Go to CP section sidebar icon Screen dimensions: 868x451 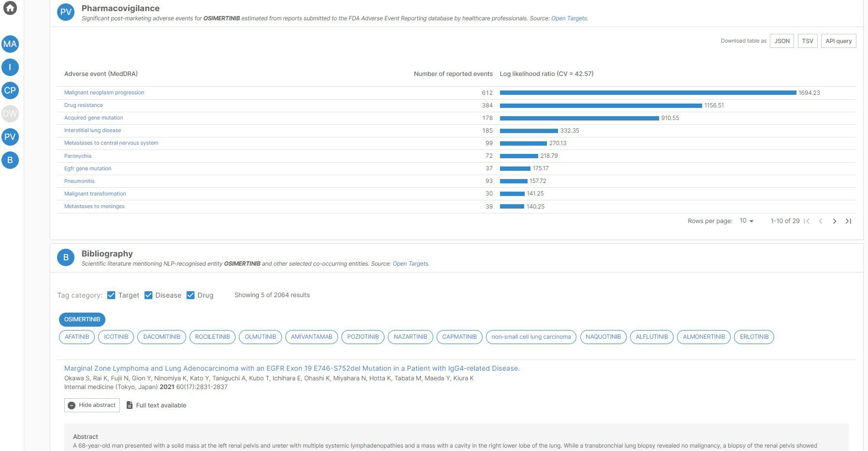pyautogui.click(x=10, y=90)
